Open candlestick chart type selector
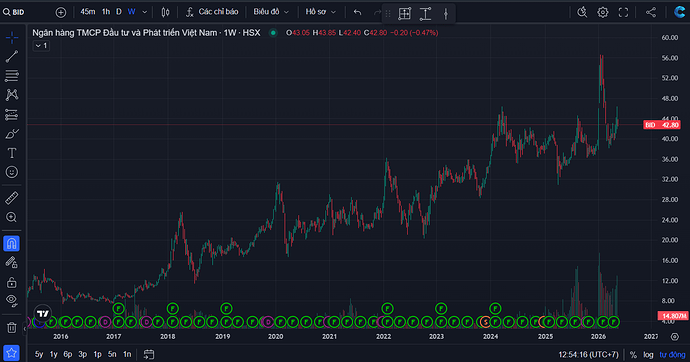This screenshot has width=690, height=362. pyautogui.click(x=165, y=12)
